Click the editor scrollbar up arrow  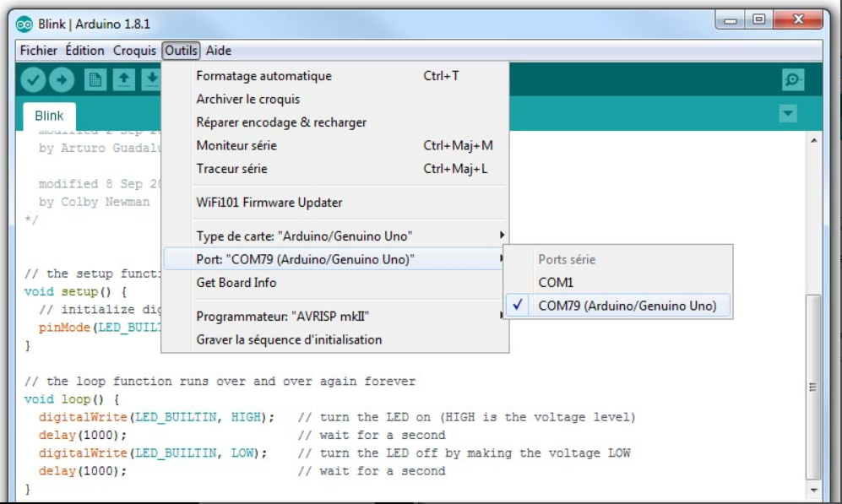tap(813, 139)
